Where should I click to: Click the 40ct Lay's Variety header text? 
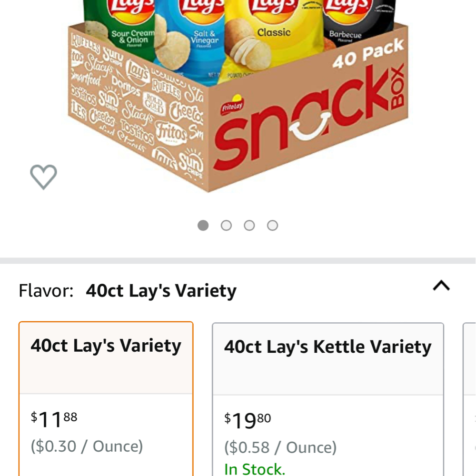click(x=106, y=346)
